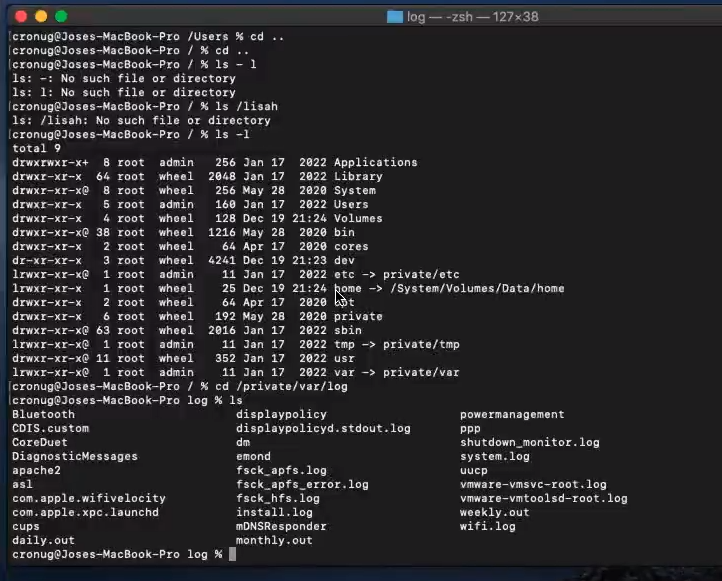Image resolution: width=722 pixels, height=581 pixels.
Task: Click the 'Volumes' directory entry
Action: coord(358,219)
